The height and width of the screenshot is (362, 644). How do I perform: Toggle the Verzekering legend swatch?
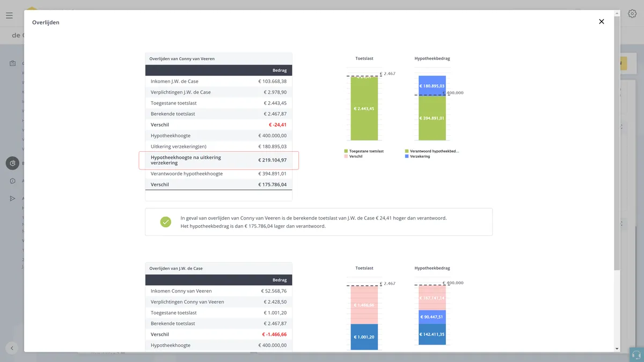(406, 156)
